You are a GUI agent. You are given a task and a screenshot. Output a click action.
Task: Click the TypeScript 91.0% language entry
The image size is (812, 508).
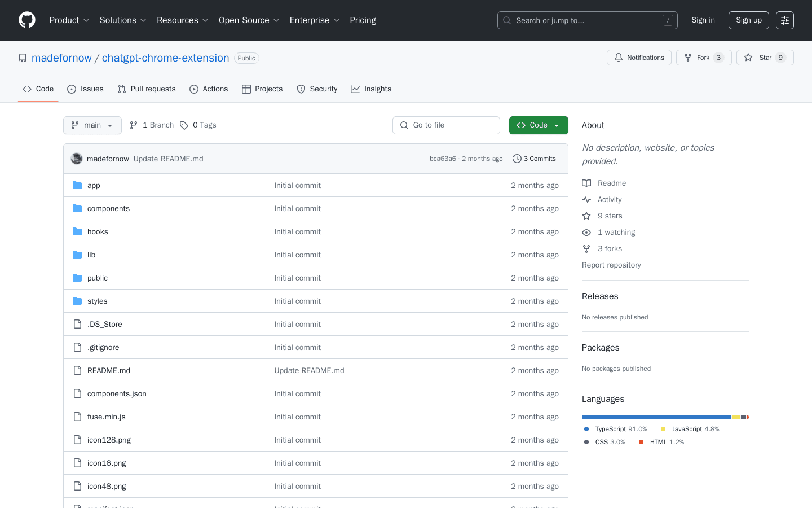click(x=616, y=429)
